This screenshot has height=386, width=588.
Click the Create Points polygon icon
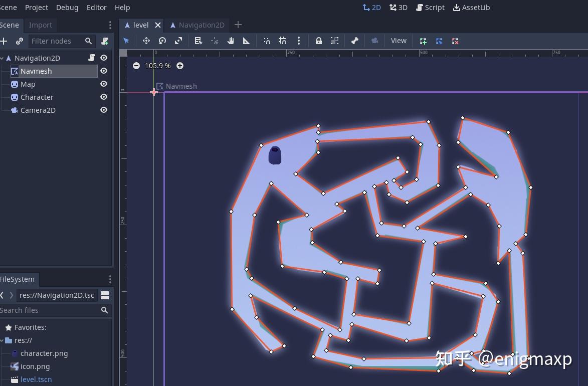[x=423, y=41]
